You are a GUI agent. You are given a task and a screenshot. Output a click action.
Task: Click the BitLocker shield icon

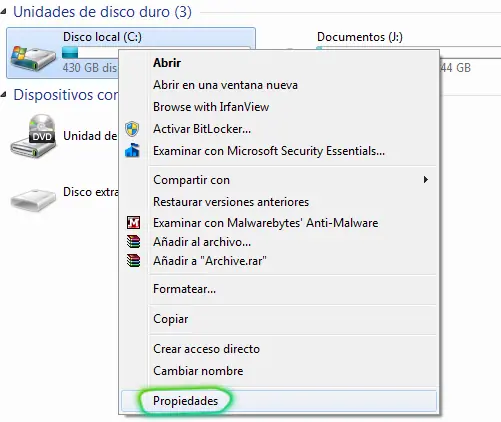pyautogui.click(x=132, y=129)
